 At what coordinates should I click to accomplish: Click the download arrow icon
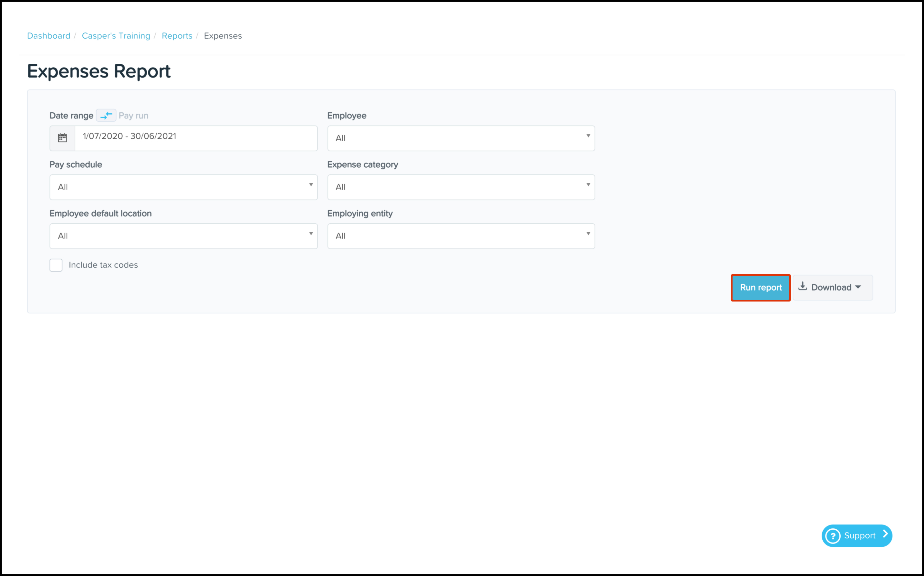point(802,286)
